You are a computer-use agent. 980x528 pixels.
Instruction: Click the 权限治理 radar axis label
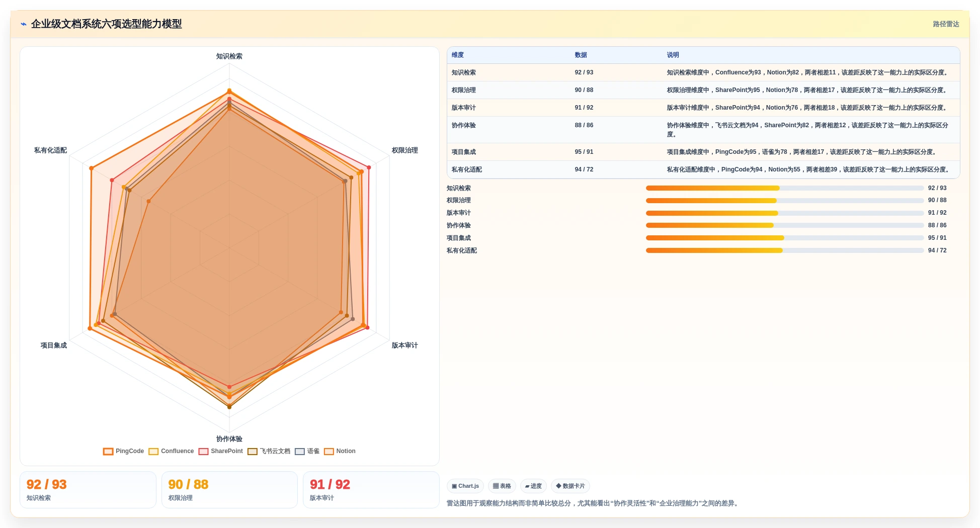tap(405, 150)
